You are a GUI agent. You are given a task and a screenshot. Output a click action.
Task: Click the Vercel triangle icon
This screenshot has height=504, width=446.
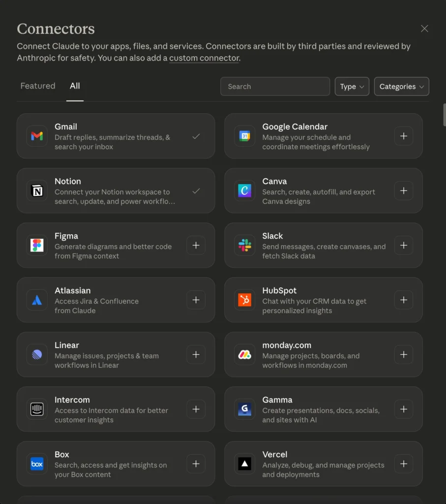(x=244, y=464)
